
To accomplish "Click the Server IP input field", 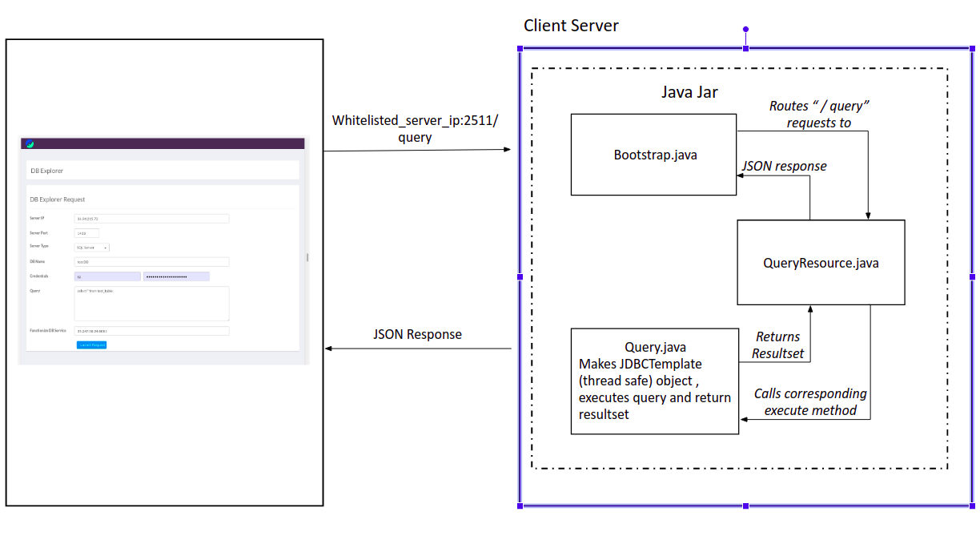I will coord(151,219).
